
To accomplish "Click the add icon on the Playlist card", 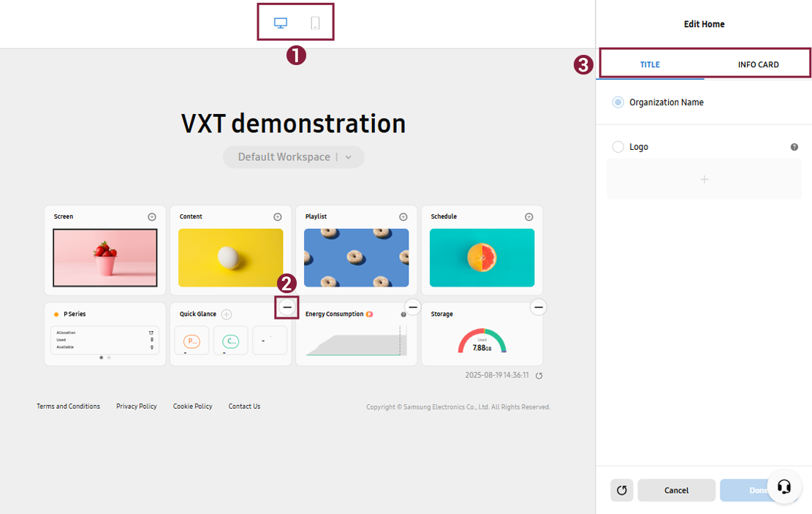I will pos(403,216).
